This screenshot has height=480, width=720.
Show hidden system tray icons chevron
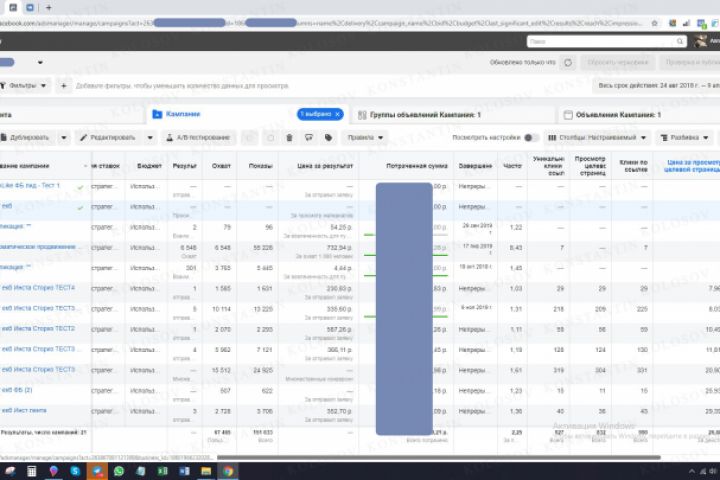pos(692,471)
